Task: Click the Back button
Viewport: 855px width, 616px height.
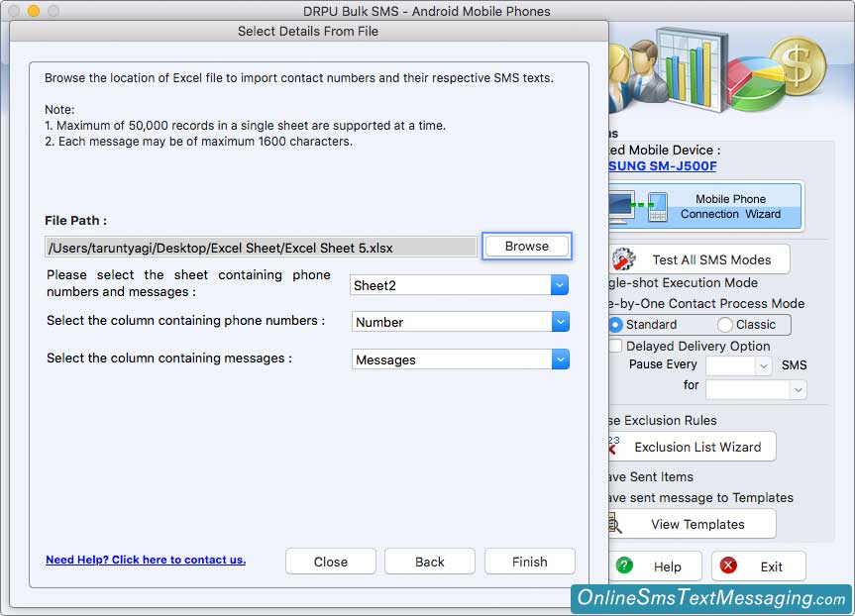Action: 430,562
